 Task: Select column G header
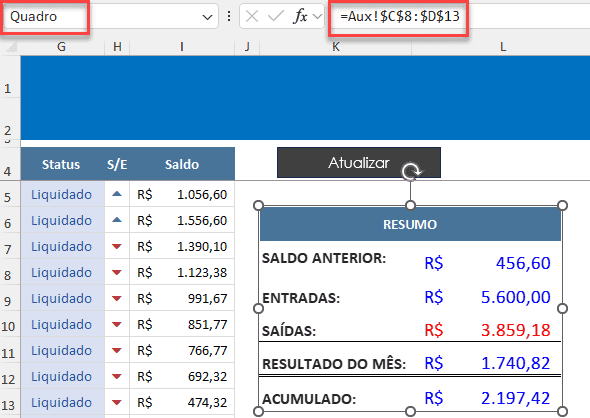[x=62, y=47]
